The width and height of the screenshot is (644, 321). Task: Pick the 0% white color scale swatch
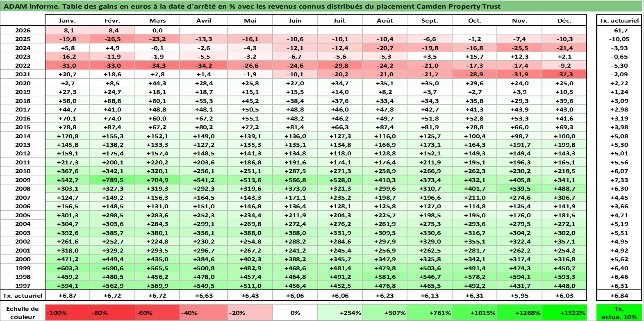[295, 313]
